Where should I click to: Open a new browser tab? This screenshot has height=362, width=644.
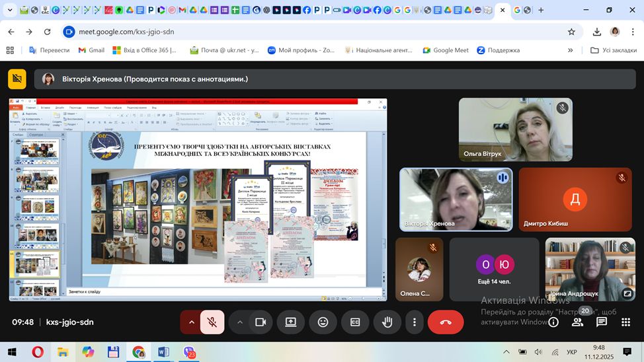(x=541, y=11)
